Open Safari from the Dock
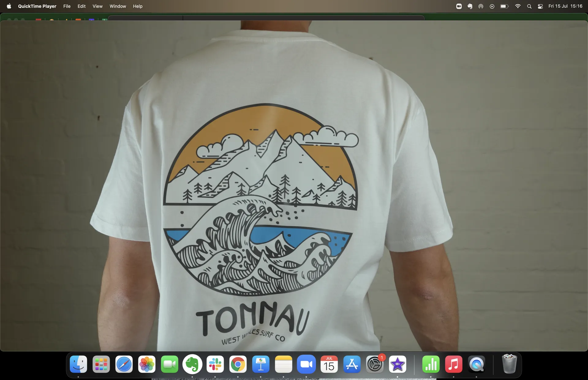Viewport: 588px width, 380px height. [x=124, y=364]
